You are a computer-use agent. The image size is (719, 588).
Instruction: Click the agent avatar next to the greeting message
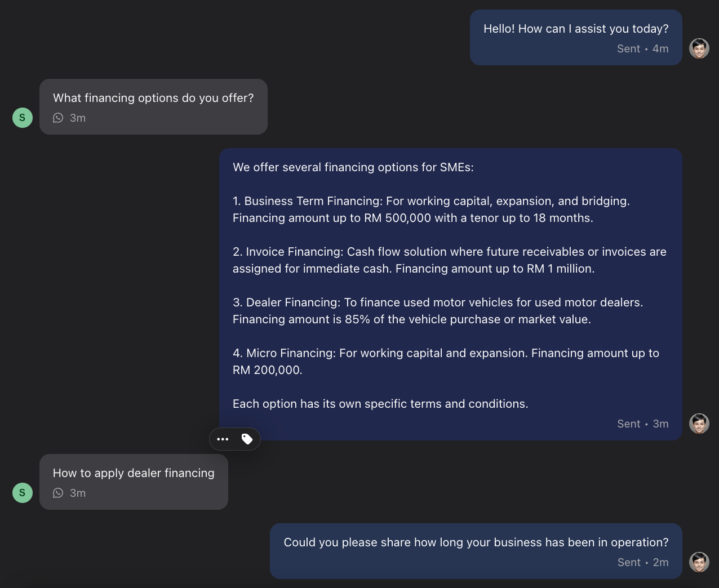click(699, 48)
